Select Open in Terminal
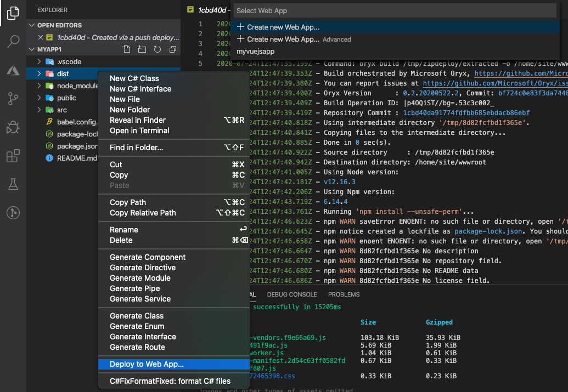568x392 pixels. point(174,130)
